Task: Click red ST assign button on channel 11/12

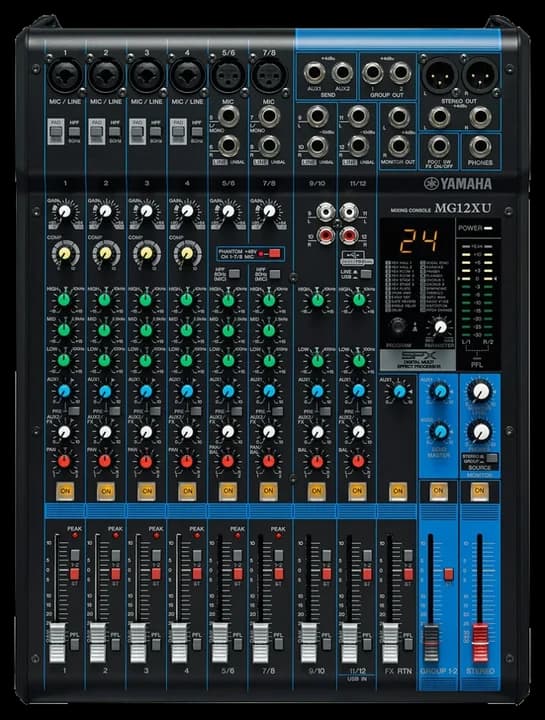Action: click(x=367, y=574)
